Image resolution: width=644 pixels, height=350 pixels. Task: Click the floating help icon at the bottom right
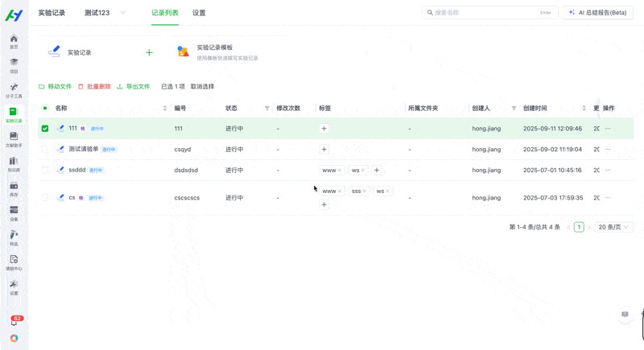(625, 315)
